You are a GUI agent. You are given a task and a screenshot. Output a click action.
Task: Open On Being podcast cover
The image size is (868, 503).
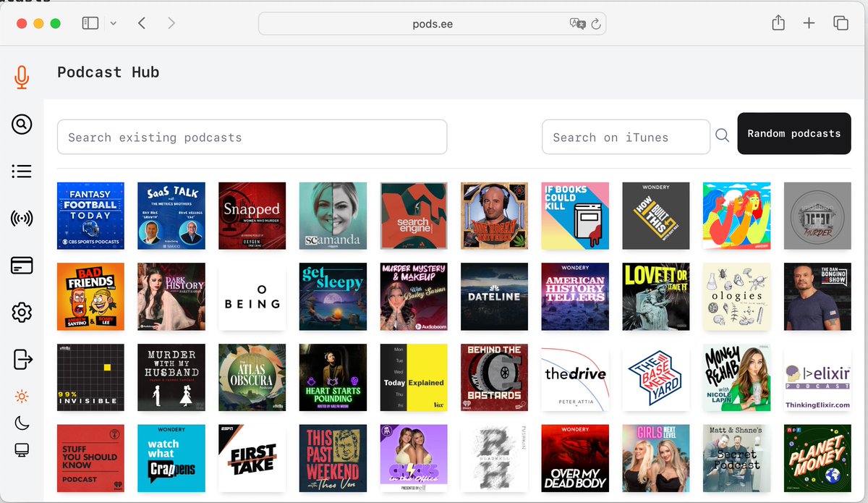[252, 297]
